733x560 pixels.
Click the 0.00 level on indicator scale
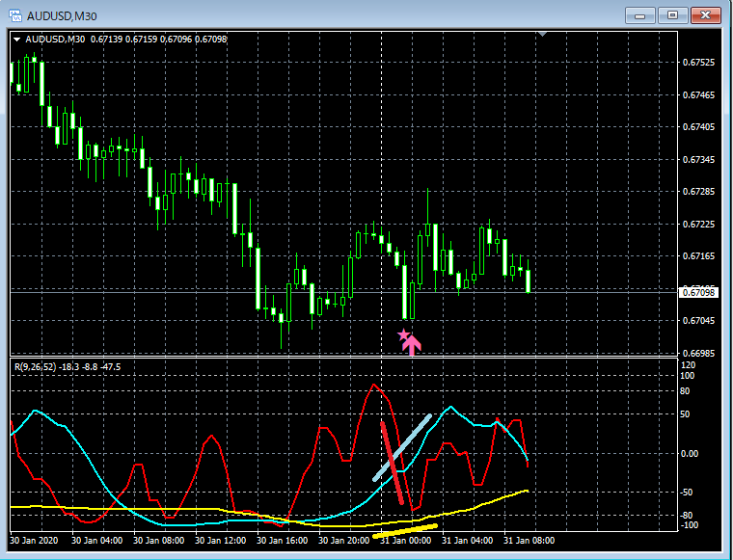point(690,454)
